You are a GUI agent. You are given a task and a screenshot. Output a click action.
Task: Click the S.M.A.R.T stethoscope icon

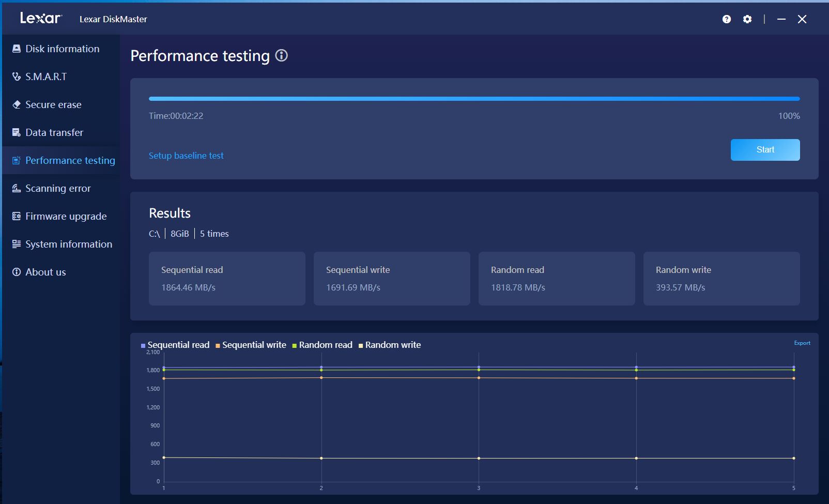tap(17, 77)
